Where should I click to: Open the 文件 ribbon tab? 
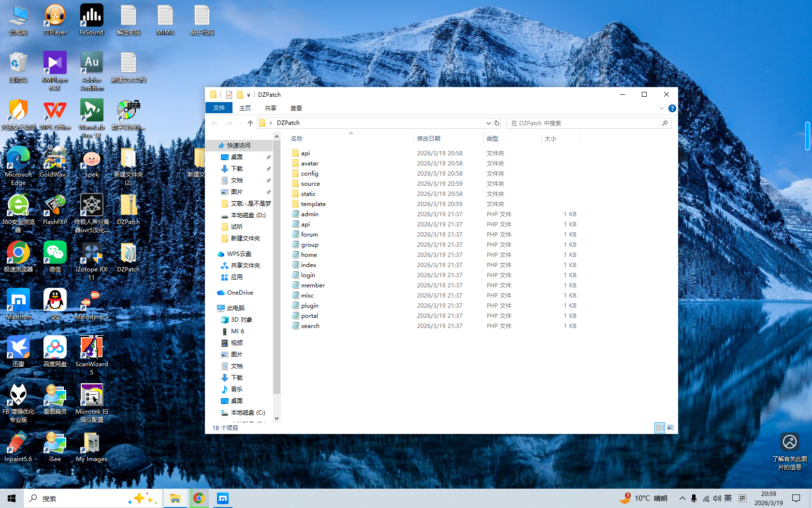[219, 108]
